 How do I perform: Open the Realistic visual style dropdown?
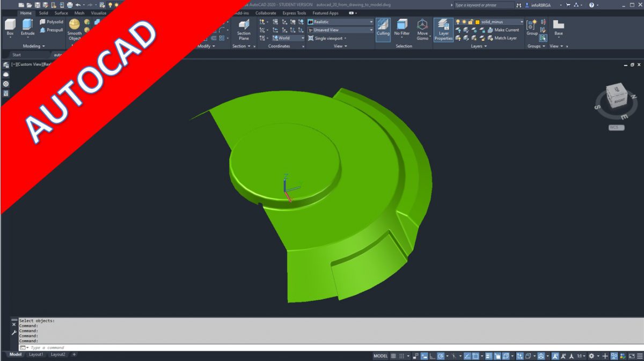click(370, 21)
